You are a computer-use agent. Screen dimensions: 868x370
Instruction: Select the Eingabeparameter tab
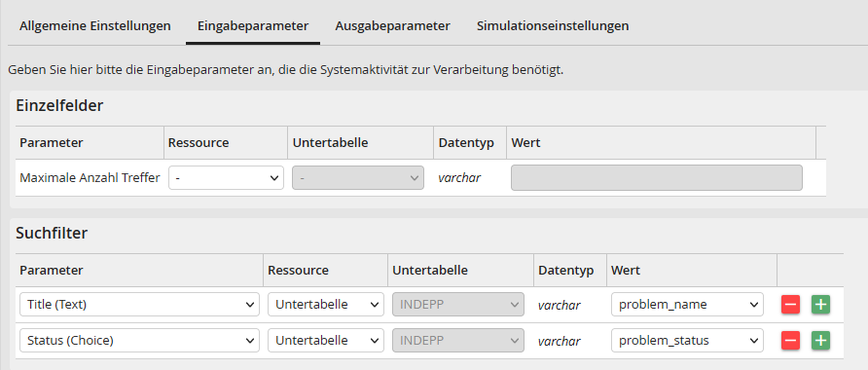point(253,26)
